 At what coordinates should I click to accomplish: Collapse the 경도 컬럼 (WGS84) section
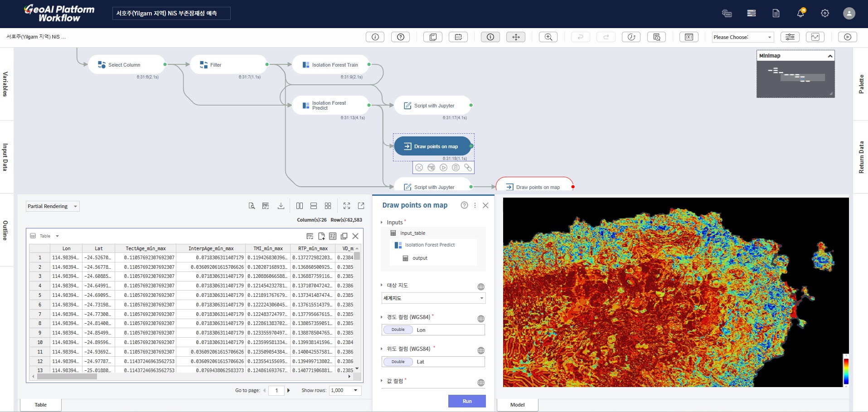[x=382, y=317]
